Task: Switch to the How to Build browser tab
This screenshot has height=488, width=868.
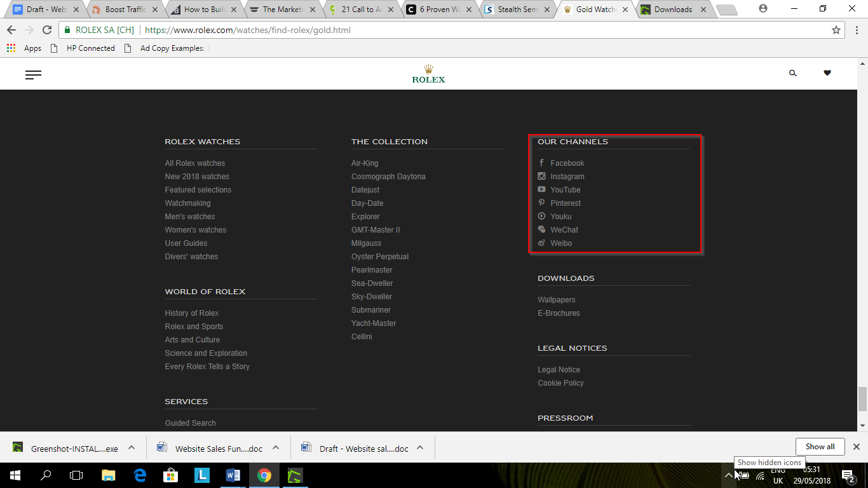Action: [x=203, y=10]
